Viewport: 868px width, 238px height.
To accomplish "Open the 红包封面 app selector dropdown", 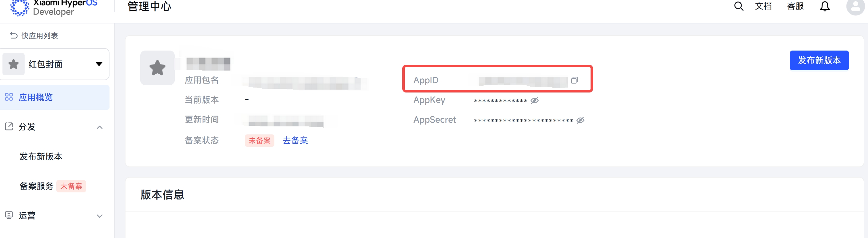I will pyautogui.click(x=99, y=64).
